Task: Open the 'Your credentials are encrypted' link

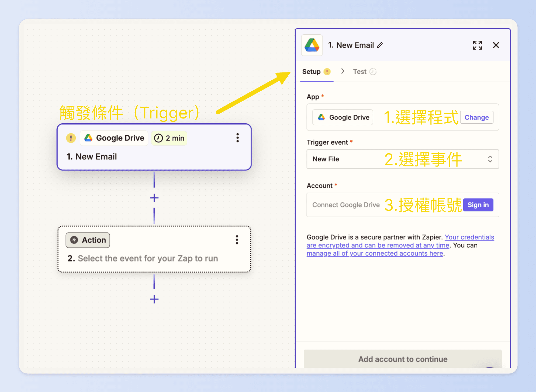Action: pyautogui.click(x=400, y=241)
